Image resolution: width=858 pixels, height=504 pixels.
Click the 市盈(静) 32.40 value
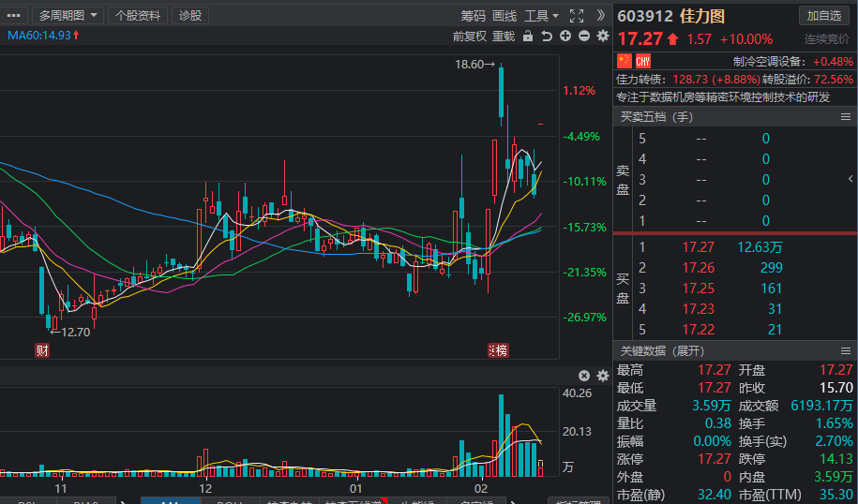point(715,495)
